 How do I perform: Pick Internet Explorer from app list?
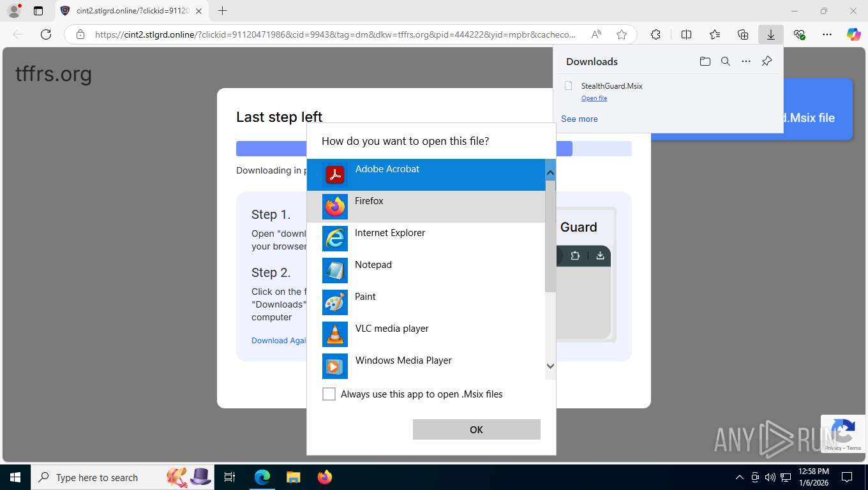426,238
